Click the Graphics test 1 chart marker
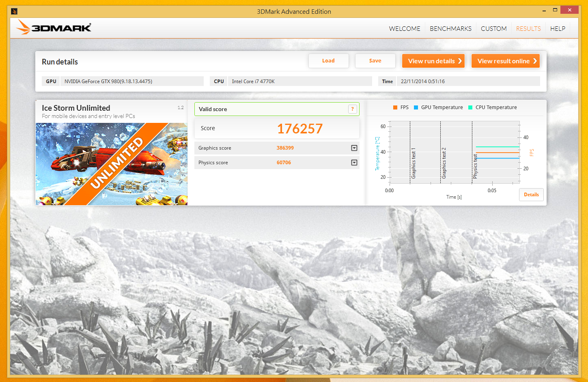 (x=414, y=163)
